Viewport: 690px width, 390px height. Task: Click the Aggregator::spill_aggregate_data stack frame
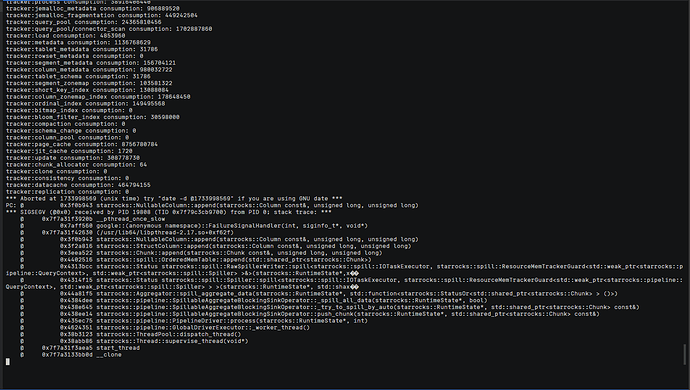[x=319, y=294]
